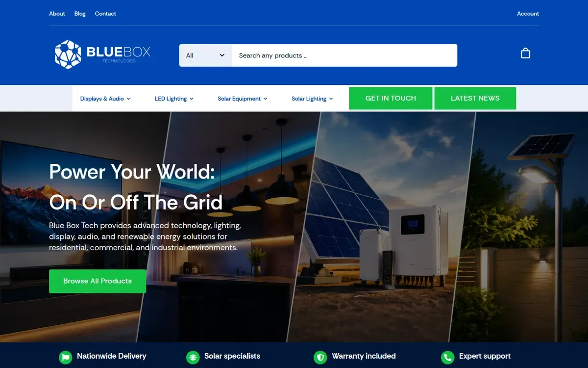Go to the Blog link
Image resolution: width=588 pixels, height=368 pixels.
[80, 14]
